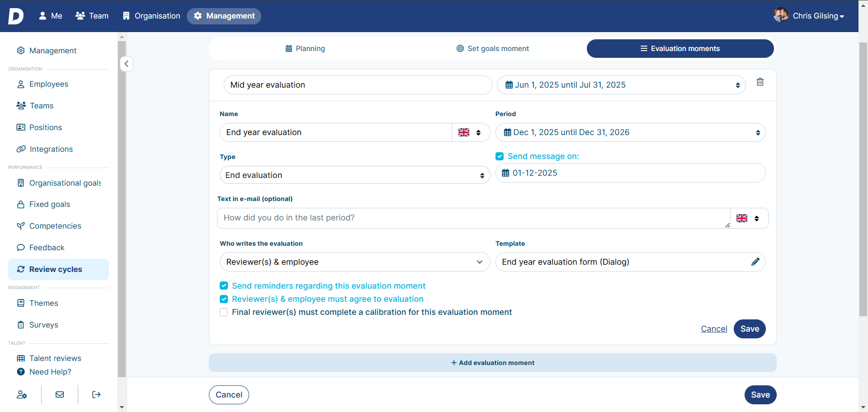
Task: Click the Competencies sprout icon
Action: (x=21, y=226)
